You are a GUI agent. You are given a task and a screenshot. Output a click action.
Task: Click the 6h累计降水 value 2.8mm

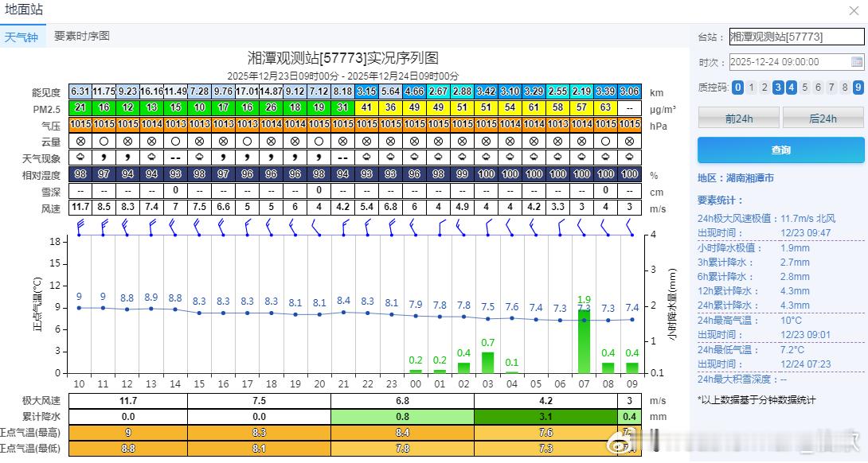click(795, 277)
